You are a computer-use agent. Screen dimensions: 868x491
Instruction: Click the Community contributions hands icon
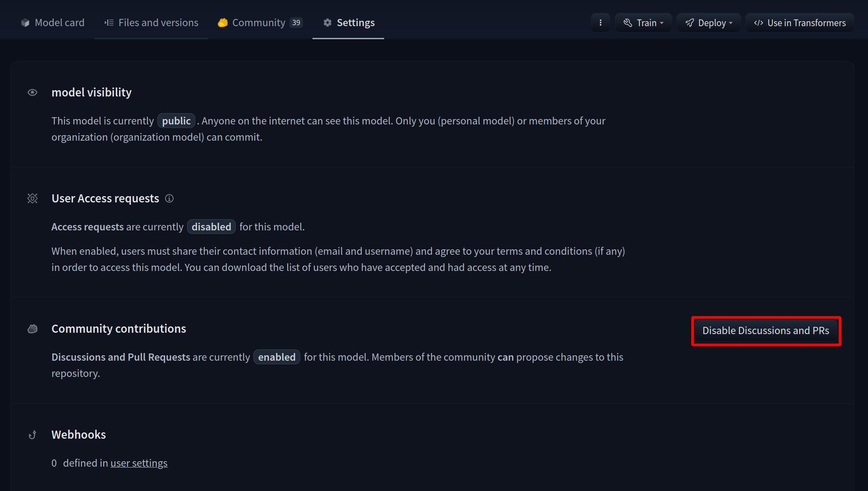[32, 329]
